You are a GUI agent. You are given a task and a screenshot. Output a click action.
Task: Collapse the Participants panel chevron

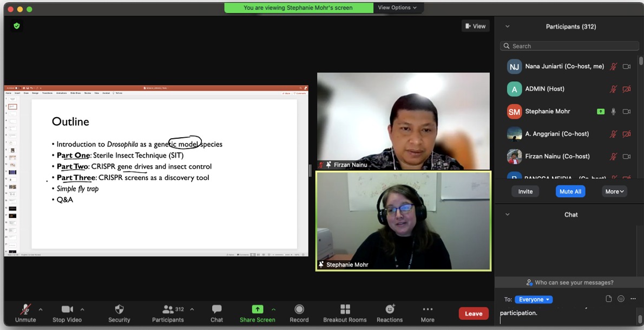(x=507, y=27)
